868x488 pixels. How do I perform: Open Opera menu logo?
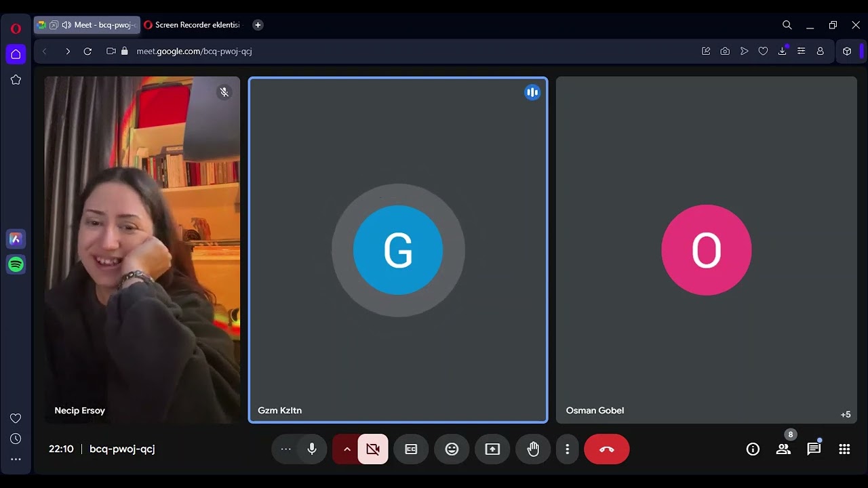[16, 28]
